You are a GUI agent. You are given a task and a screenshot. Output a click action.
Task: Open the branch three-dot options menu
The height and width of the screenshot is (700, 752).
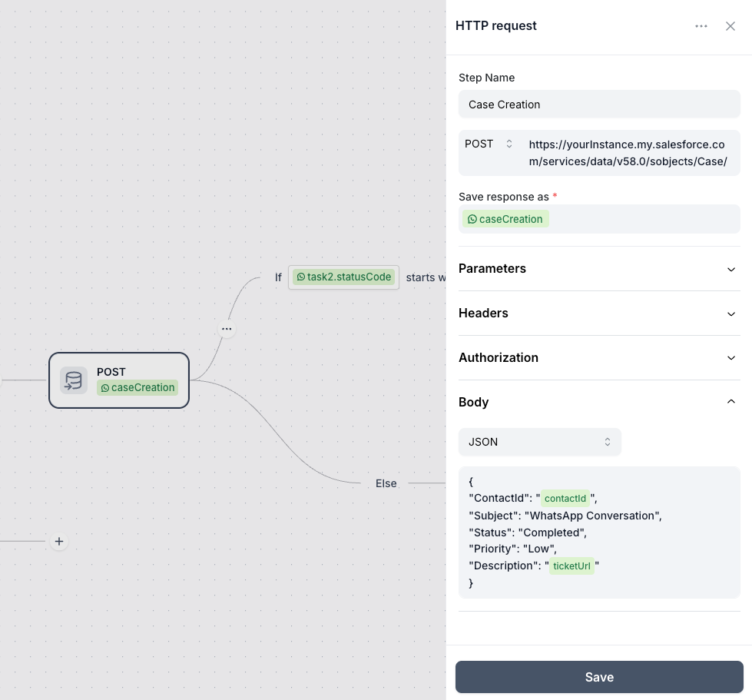pos(227,329)
